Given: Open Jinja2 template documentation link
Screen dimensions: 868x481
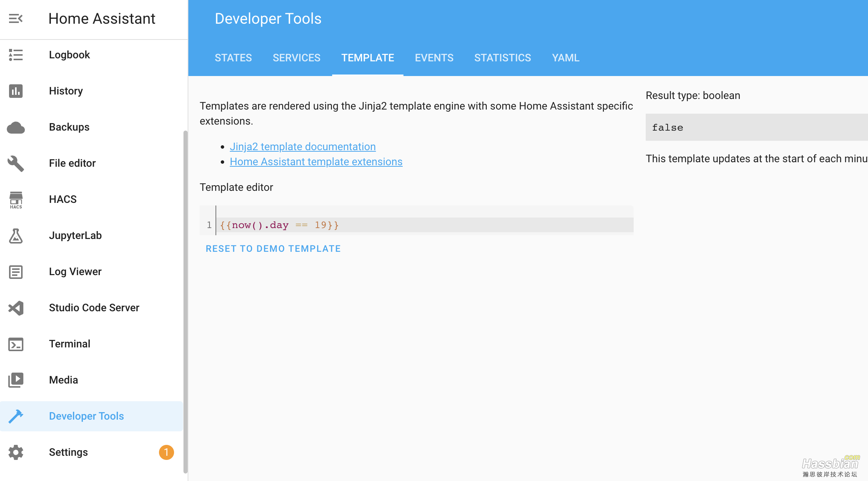Looking at the screenshot, I should point(303,147).
